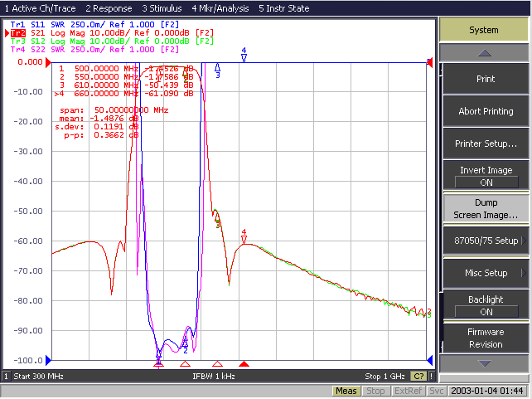
Task: Click the filled red marker 4 on stimulus axis
Action: coord(244,364)
